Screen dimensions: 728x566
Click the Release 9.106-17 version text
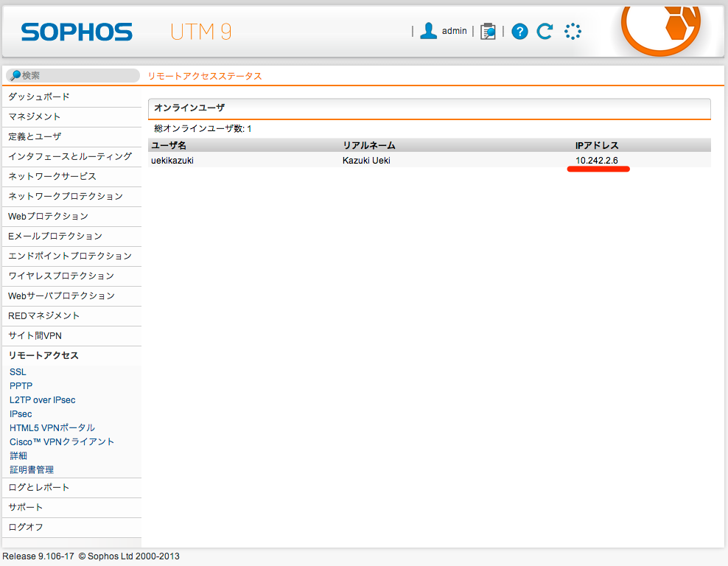coord(38,556)
